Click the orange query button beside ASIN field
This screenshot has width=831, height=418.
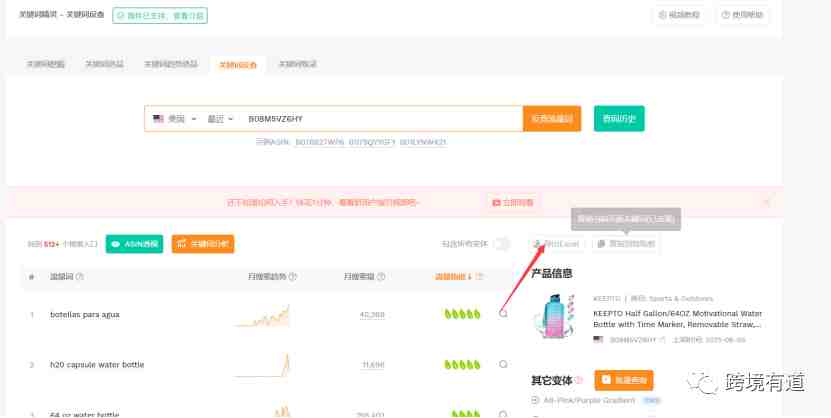[x=552, y=119]
